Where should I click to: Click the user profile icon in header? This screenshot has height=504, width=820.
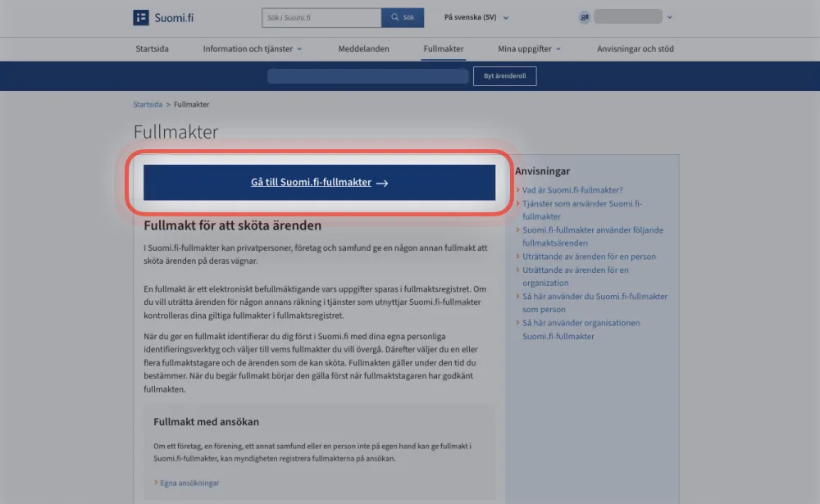point(584,17)
